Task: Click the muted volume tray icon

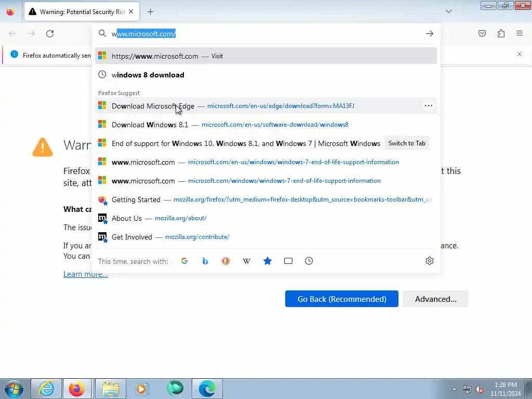Action: click(480, 390)
